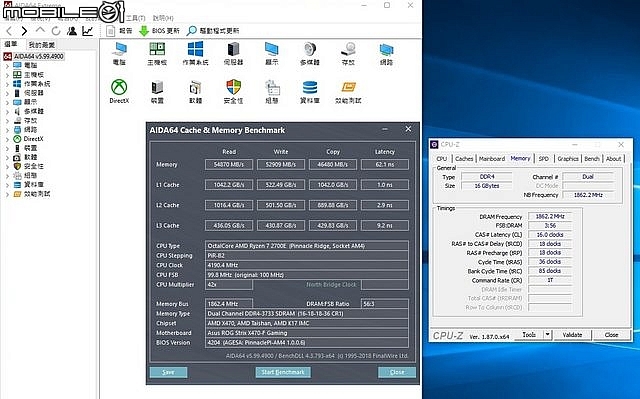Open the dropdown arrow beside CPU-Z Tools button
This screenshot has height=399, width=640.
(547, 335)
